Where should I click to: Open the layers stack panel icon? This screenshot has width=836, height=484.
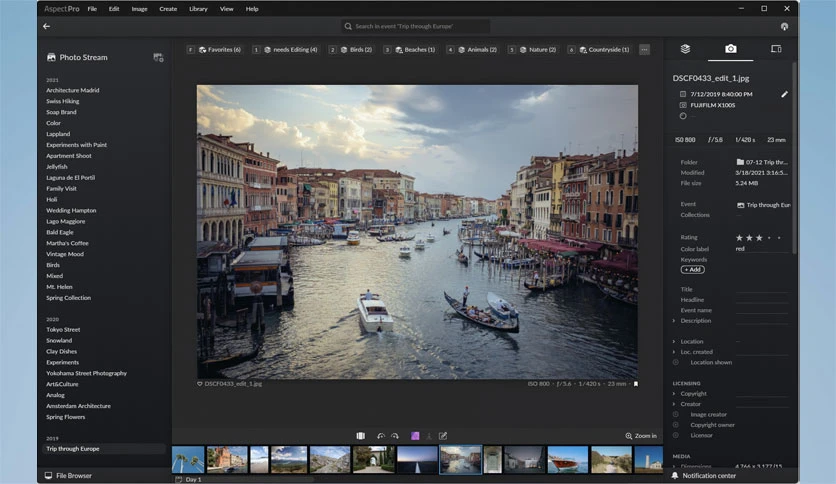pyautogui.click(x=686, y=49)
